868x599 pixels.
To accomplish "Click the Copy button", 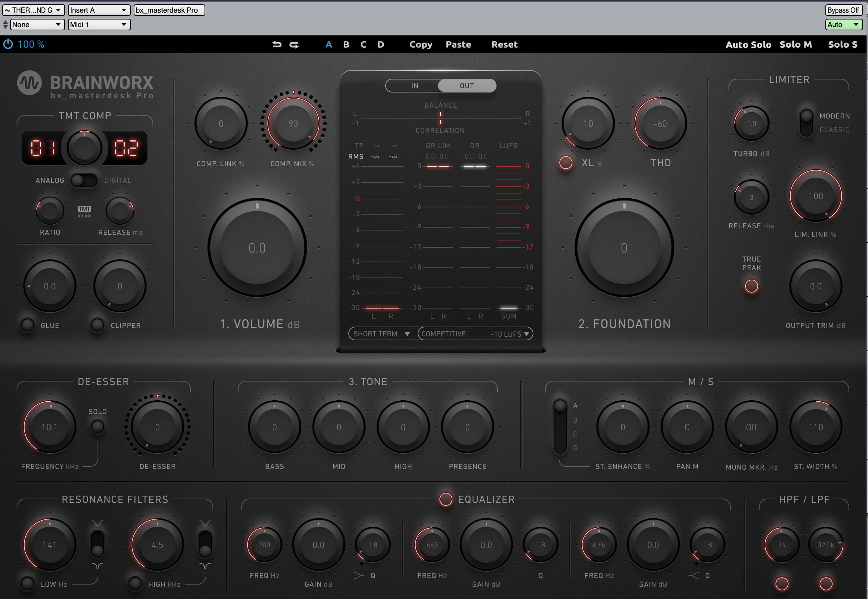I will coord(421,45).
